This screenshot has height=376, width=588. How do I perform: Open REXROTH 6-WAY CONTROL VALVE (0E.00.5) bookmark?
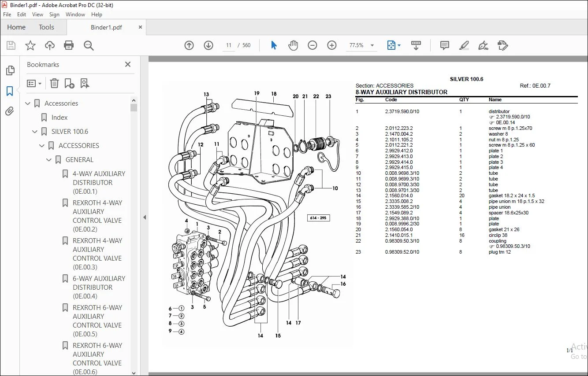pyautogui.click(x=97, y=321)
